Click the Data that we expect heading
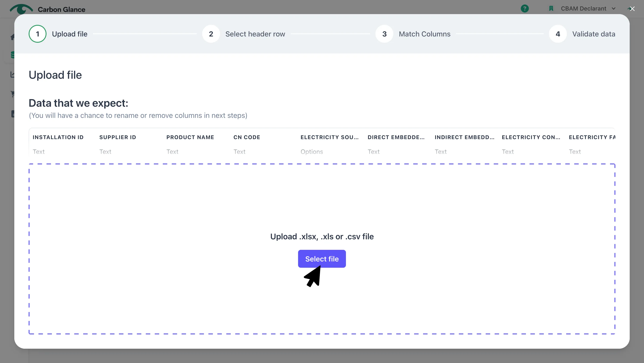Viewport: 644px width, 363px height. pos(78,103)
